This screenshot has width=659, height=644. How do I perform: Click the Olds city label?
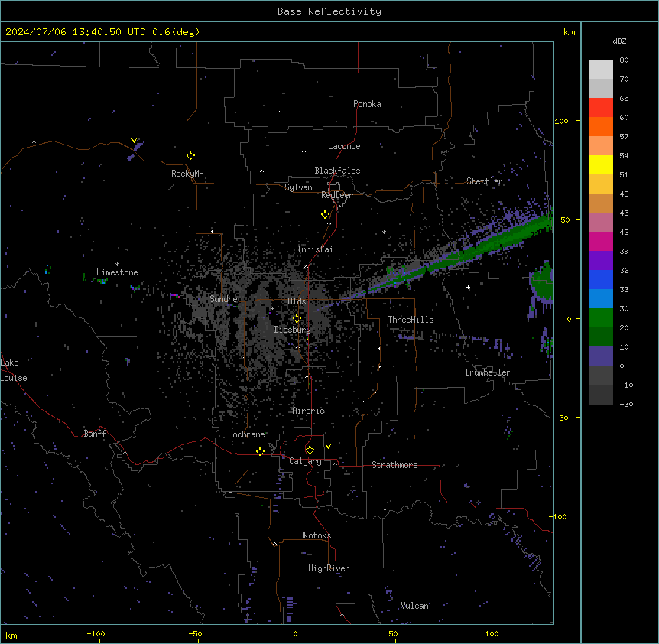(297, 301)
